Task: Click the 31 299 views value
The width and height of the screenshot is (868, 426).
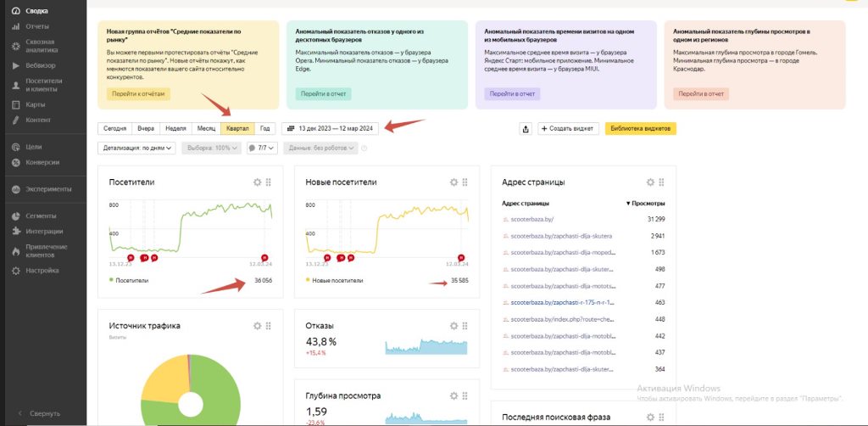Action: tap(657, 220)
